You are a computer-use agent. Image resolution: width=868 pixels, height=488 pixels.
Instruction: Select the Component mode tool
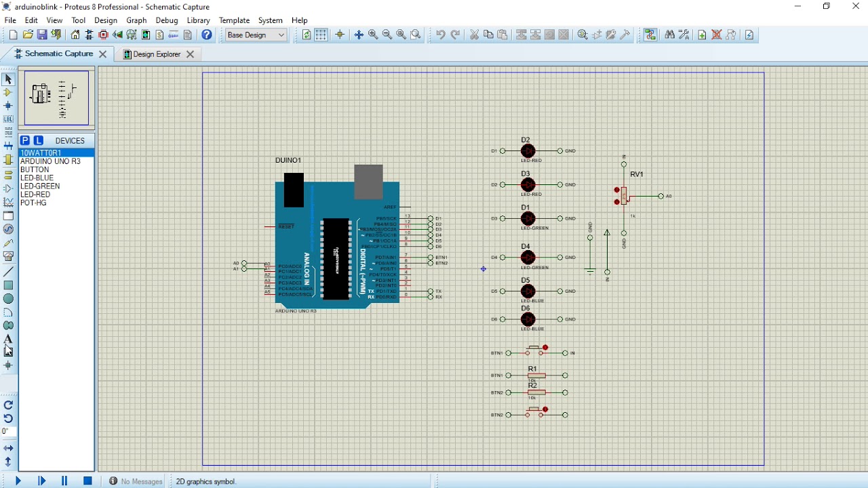coord(8,92)
